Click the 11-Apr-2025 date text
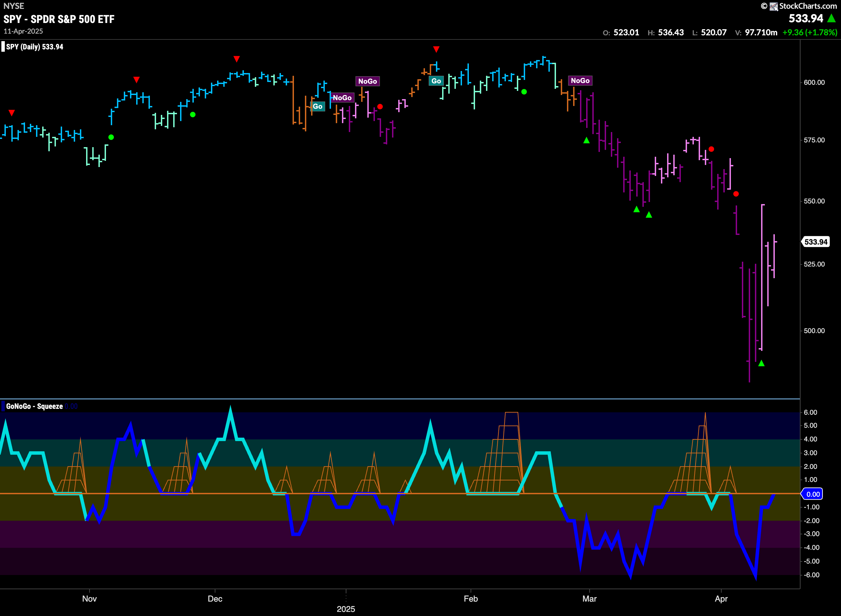The height and width of the screenshot is (616, 841). [x=23, y=31]
